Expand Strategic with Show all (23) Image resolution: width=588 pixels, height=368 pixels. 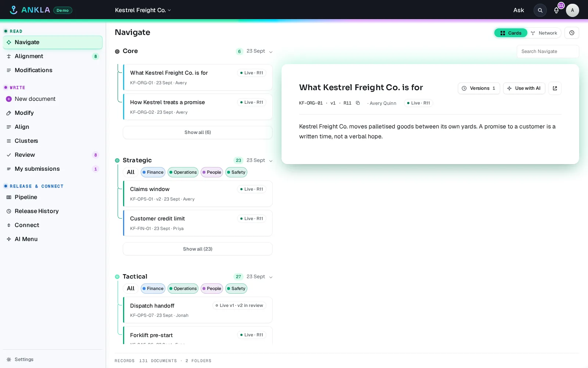pos(198,249)
